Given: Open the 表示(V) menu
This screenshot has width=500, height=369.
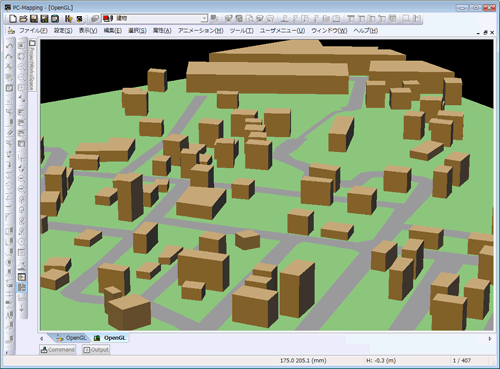Looking at the screenshot, I should (x=88, y=31).
